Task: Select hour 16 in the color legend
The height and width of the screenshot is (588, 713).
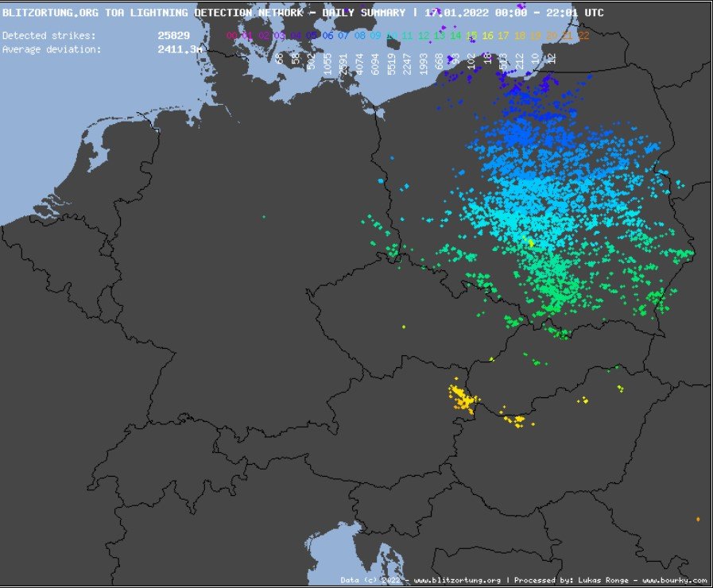Action: 487,36
